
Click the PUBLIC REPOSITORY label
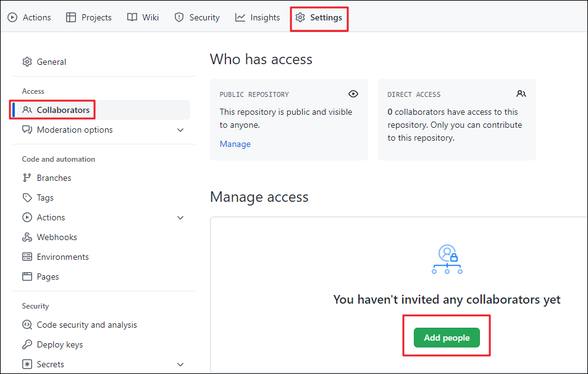(x=254, y=94)
